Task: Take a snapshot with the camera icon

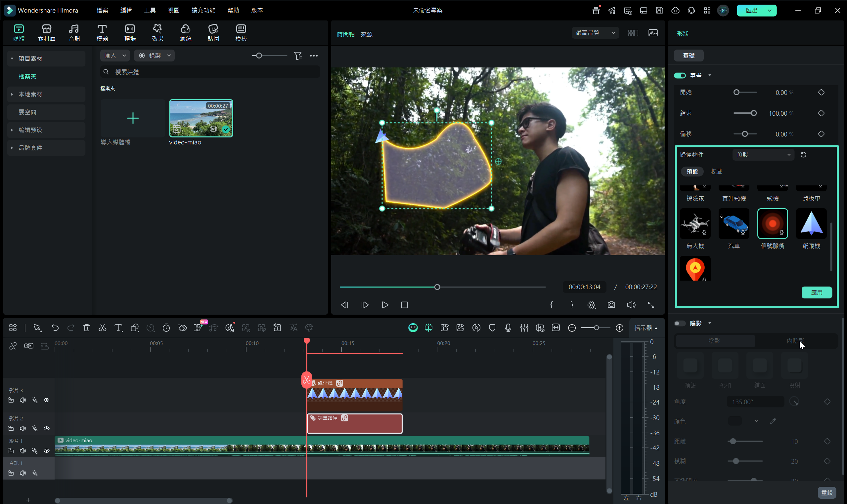Action: coord(611,305)
